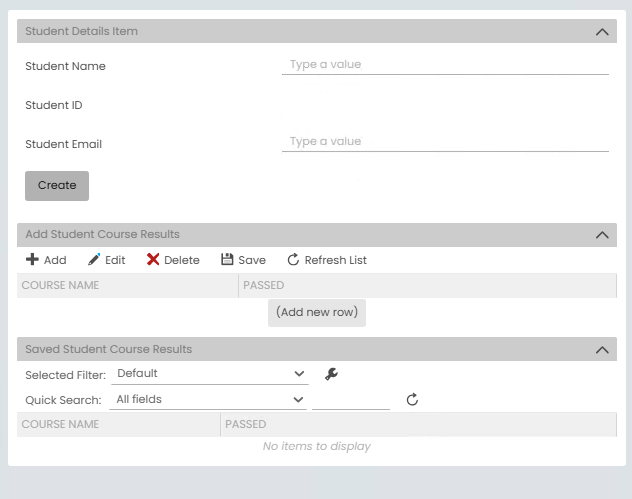Click the pencil Edit toolbar item
Screen dimensions: 632x499
pyautogui.click(x=107, y=260)
